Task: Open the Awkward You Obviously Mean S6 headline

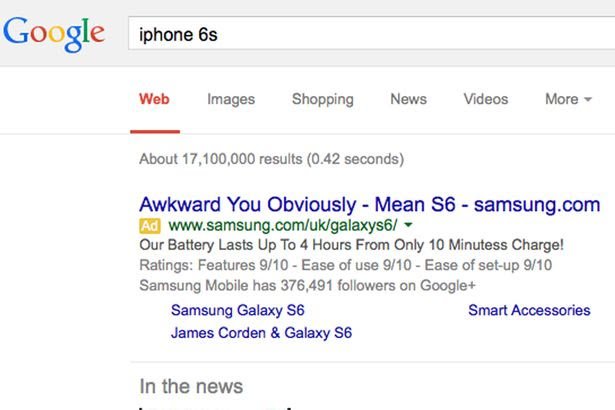Action: pyautogui.click(x=369, y=204)
